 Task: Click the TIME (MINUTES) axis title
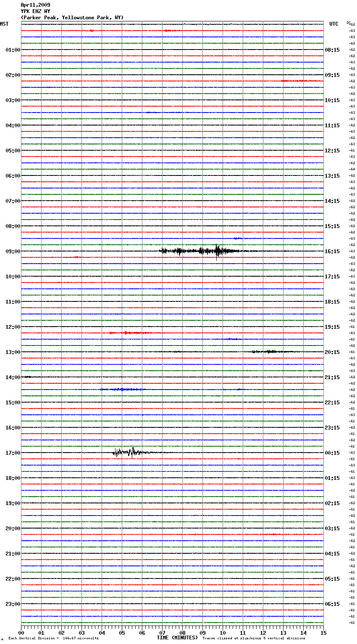[x=177, y=638]
